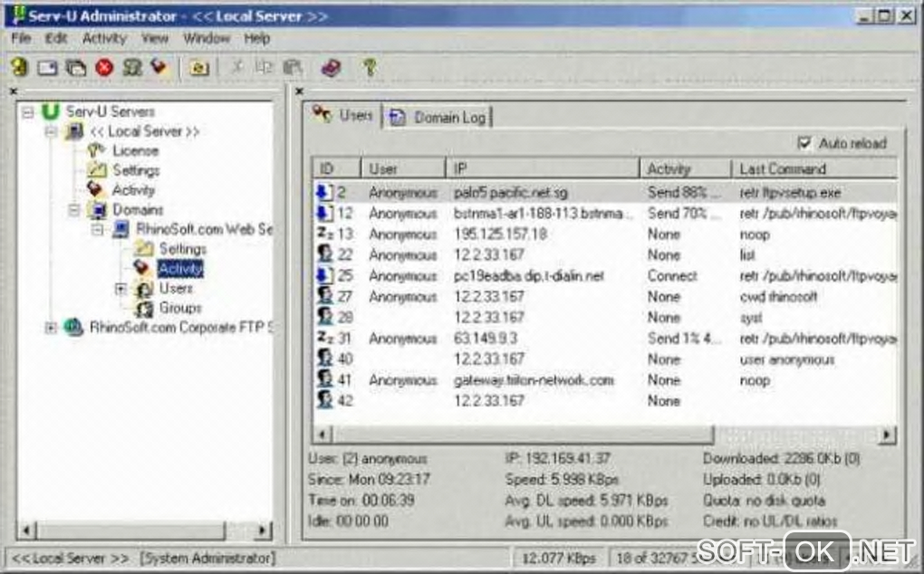Click the green question mark toolbar icon
This screenshot has height=574, width=924.
tap(370, 68)
